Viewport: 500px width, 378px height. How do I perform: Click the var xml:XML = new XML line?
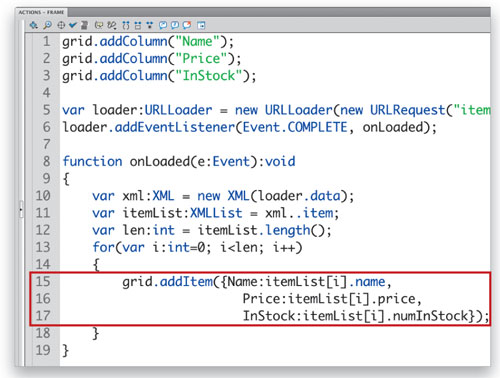pos(223,196)
